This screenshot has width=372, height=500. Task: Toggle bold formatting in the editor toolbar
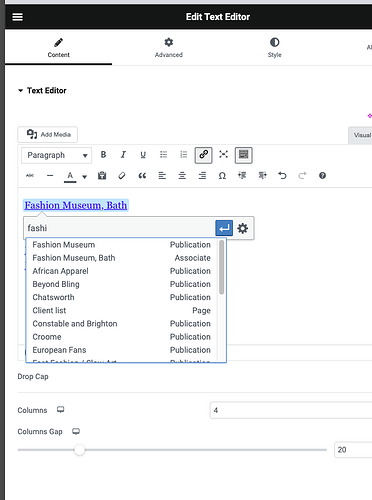tap(103, 155)
